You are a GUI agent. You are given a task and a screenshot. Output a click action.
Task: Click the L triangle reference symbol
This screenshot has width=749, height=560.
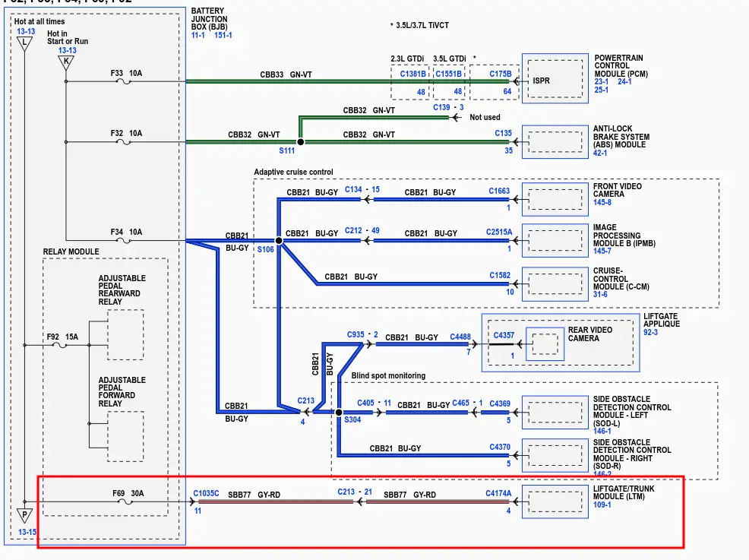24,43
